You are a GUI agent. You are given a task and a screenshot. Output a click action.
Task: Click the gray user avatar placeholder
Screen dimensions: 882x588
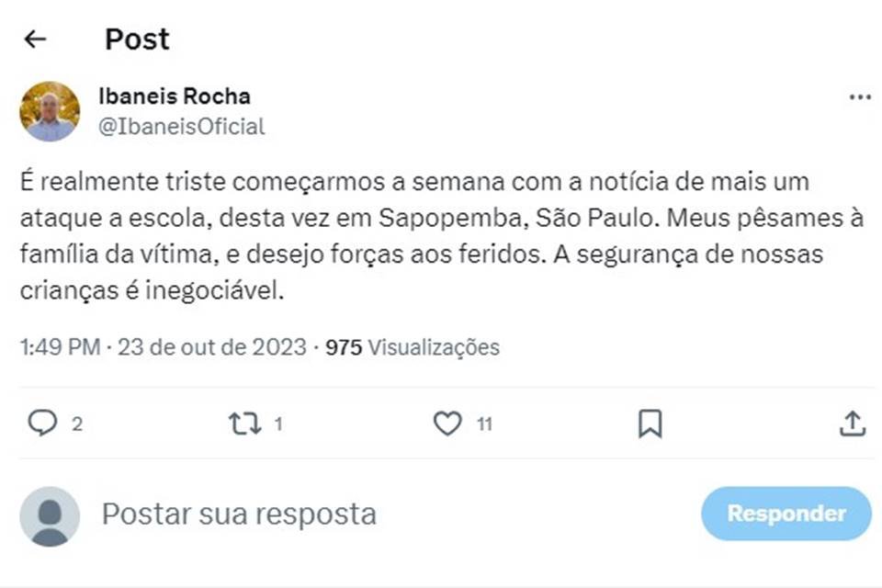tap(50, 515)
